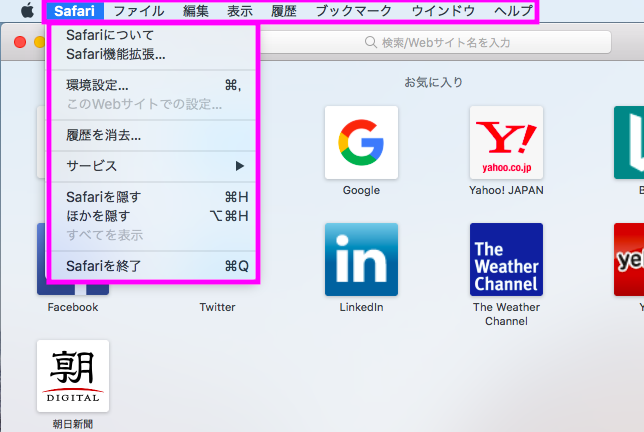Open the 朝日新聞 Digital favorite icon

[73, 376]
